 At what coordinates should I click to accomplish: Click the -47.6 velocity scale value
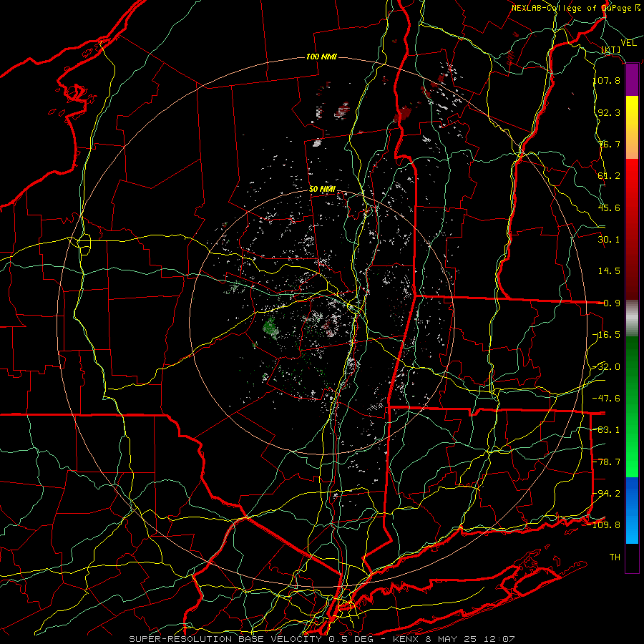click(607, 399)
